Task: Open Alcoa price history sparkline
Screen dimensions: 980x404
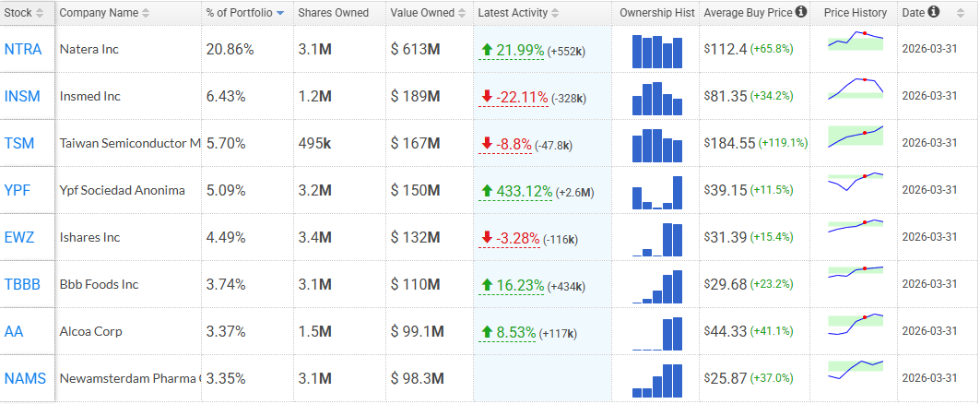Action: [x=856, y=324]
